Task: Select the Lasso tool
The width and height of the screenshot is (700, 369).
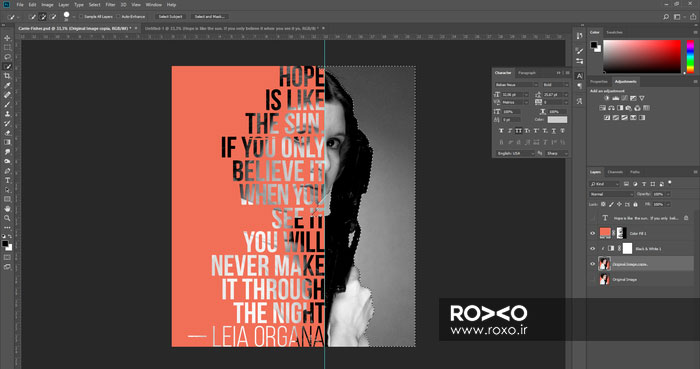Action: coord(7,57)
